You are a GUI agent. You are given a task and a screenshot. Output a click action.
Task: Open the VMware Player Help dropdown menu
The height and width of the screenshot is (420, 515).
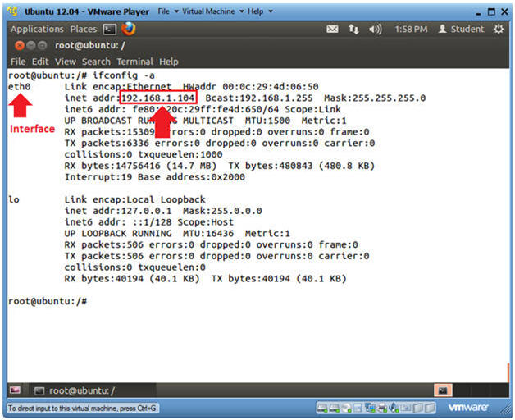point(260,11)
